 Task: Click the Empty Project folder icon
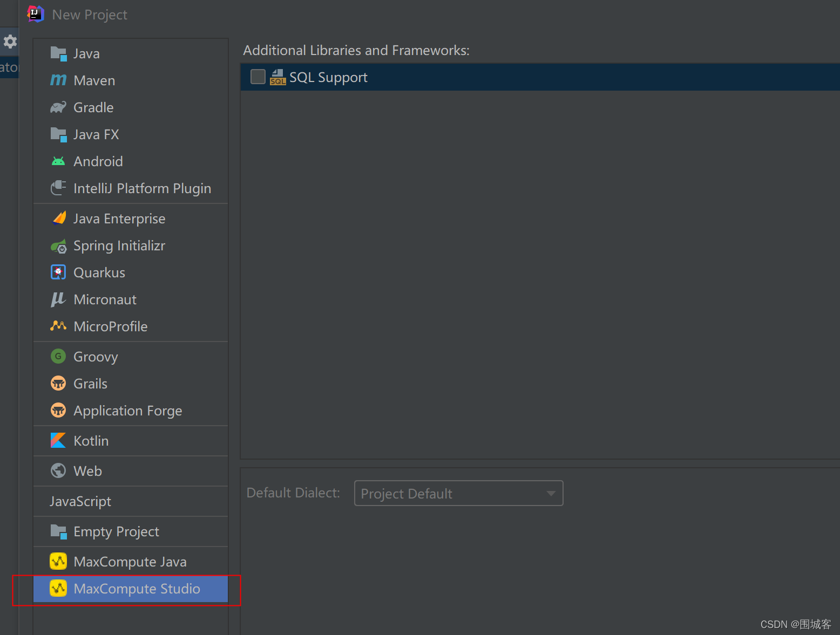58,531
